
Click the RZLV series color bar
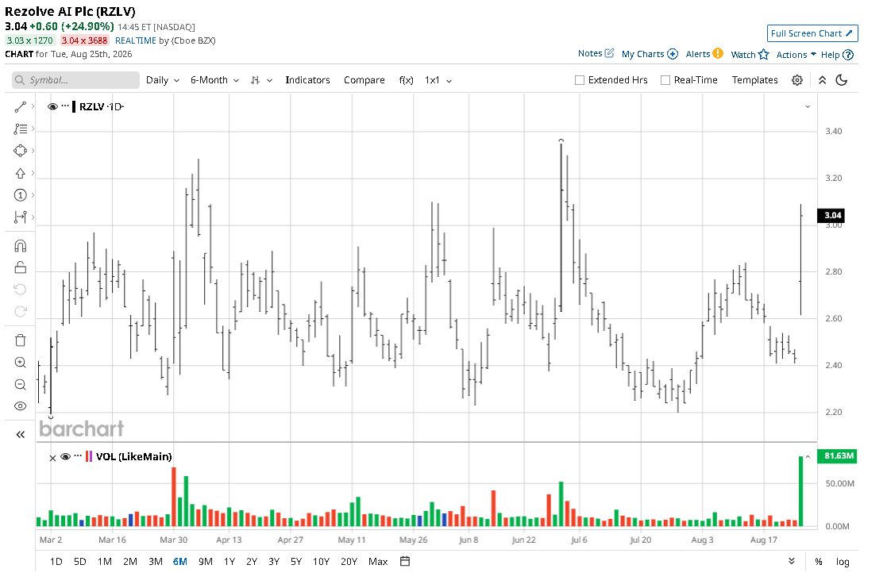(x=74, y=107)
